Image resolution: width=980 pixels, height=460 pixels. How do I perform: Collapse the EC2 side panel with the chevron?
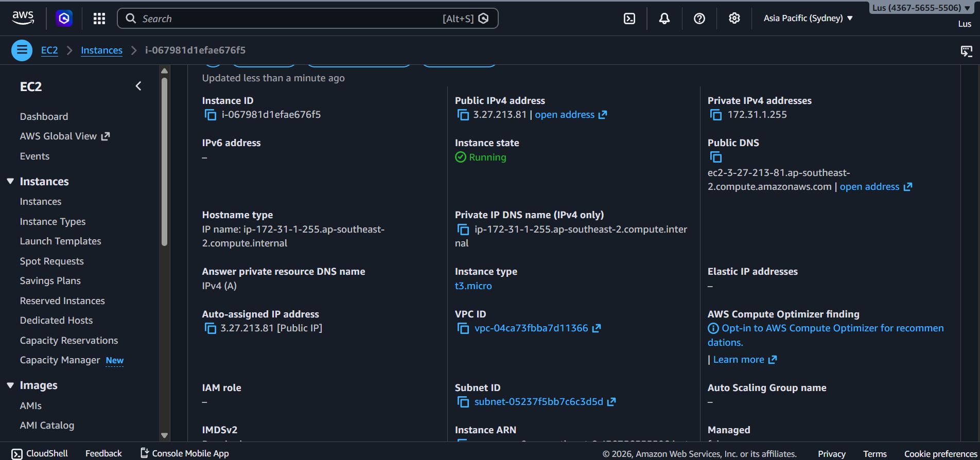click(x=138, y=86)
